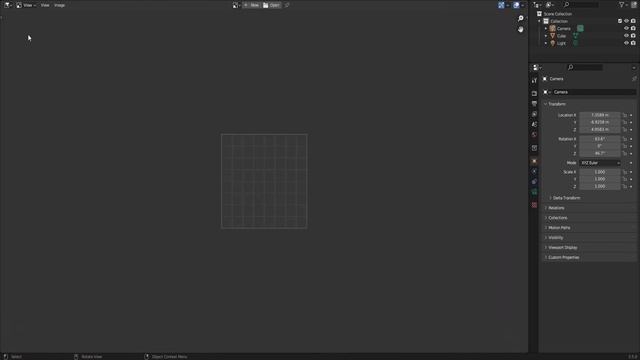Lock Location X with the padlock icon
Image resolution: width=640 pixels, height=360 pixels.
click(624, 115)
